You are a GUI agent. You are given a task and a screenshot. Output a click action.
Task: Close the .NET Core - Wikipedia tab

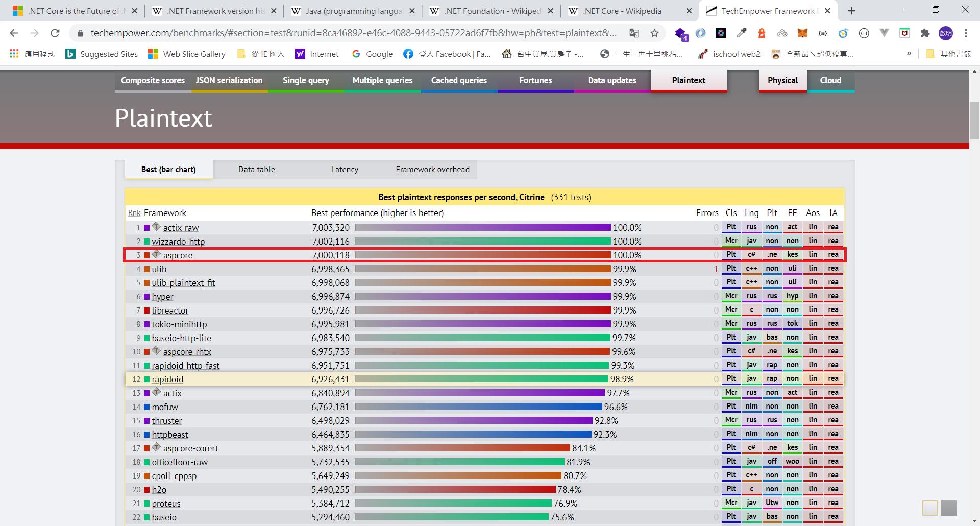[689, 11]
